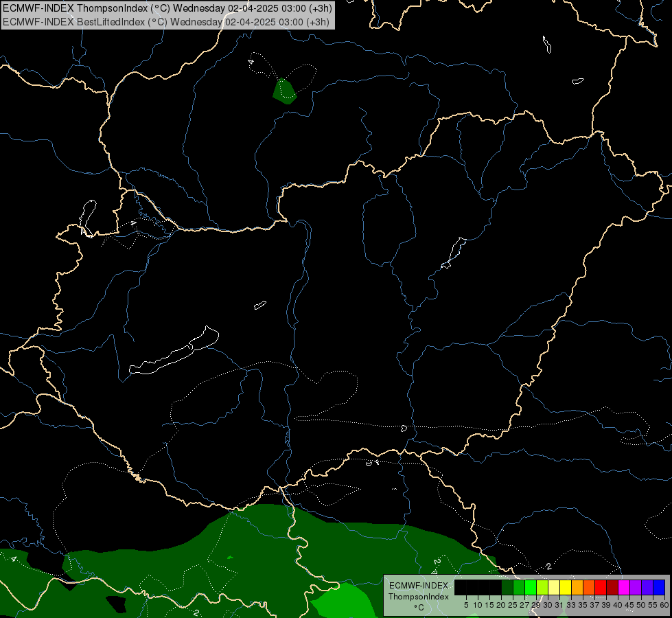Select the blue 55–60 legend swatch
This screenshot has height=618, width=672.
click(659, 587)
